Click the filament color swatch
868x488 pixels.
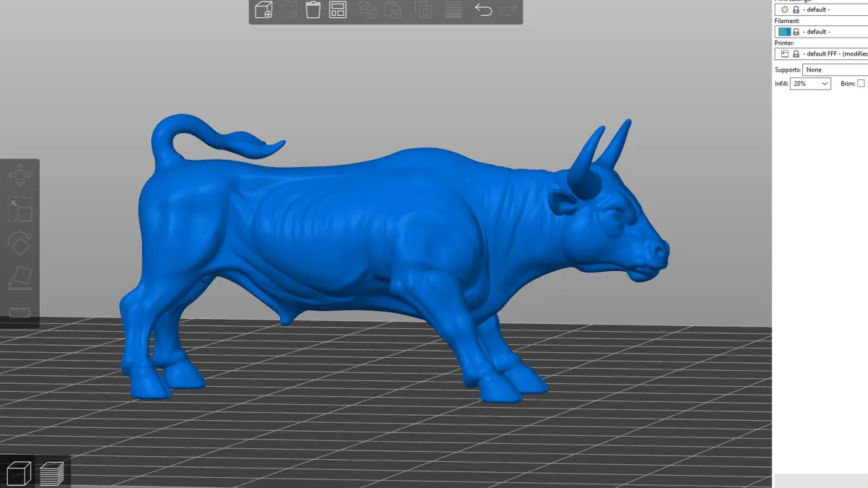tap(785, 32)
